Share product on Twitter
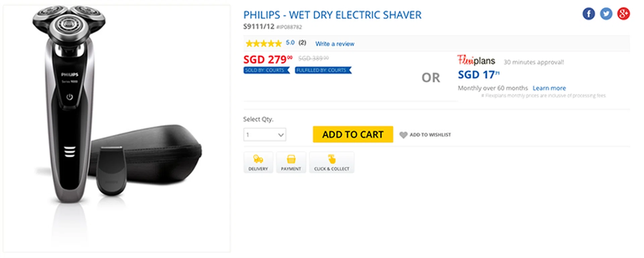 [606, 14]
